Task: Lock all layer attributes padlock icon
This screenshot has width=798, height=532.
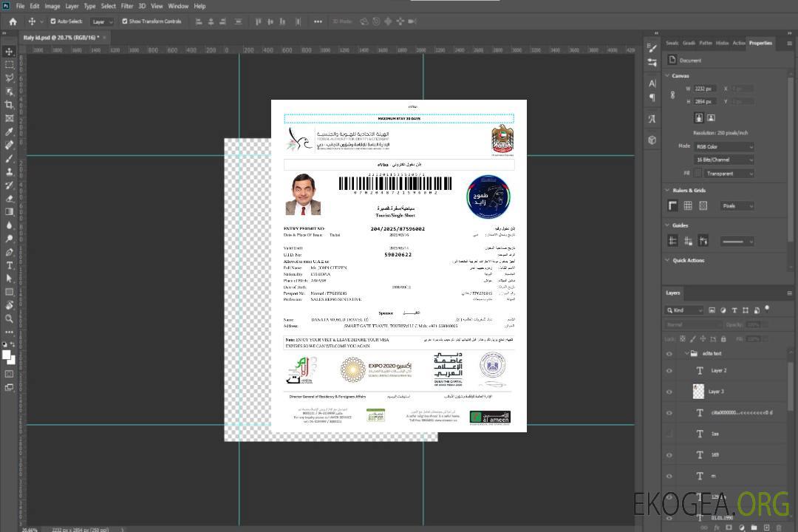Action: [723, 338]
